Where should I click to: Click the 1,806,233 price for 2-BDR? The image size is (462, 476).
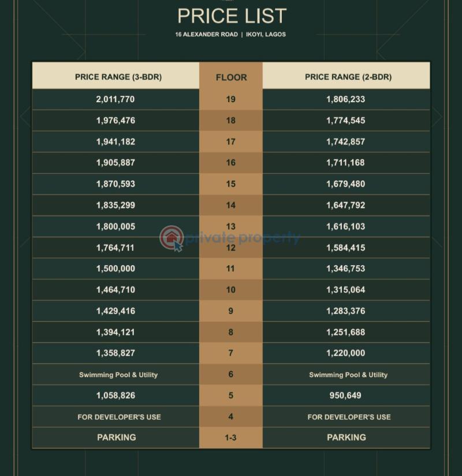(x=346, y=99)
